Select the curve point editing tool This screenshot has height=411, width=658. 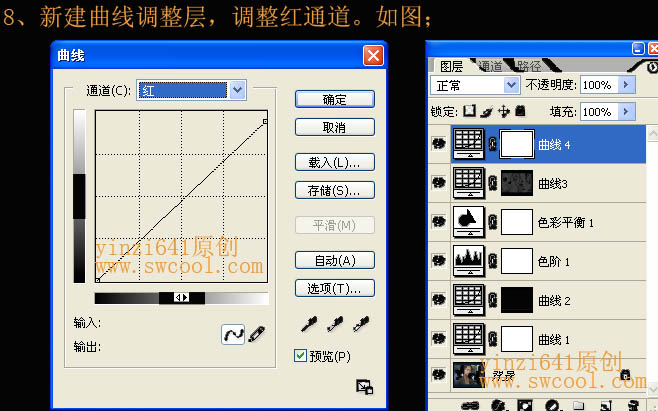click(232, 333)
